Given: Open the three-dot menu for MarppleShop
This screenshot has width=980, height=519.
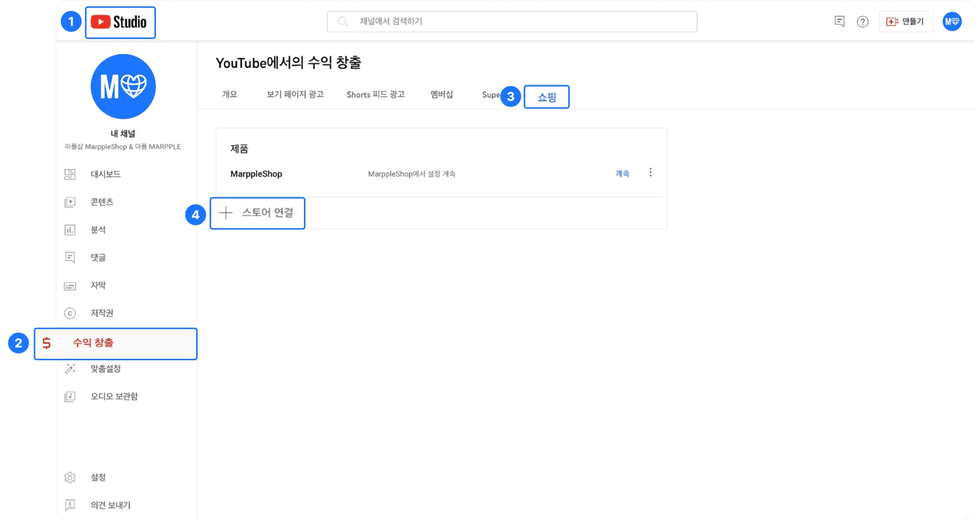Looking at the screenshot, I should tap(650, 173).
